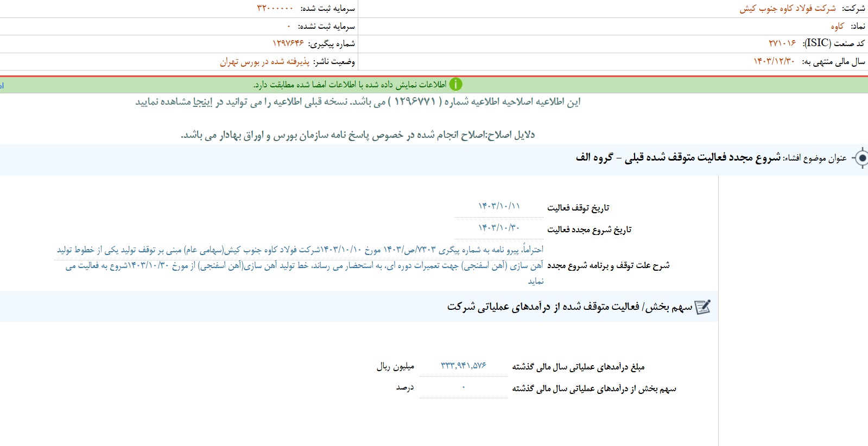Select heading شروع مجدد فعالیت متوقف شده قبلی
The height and width of the screenshot is (446, 868).
pyautogui.click(x=702, y=157)
